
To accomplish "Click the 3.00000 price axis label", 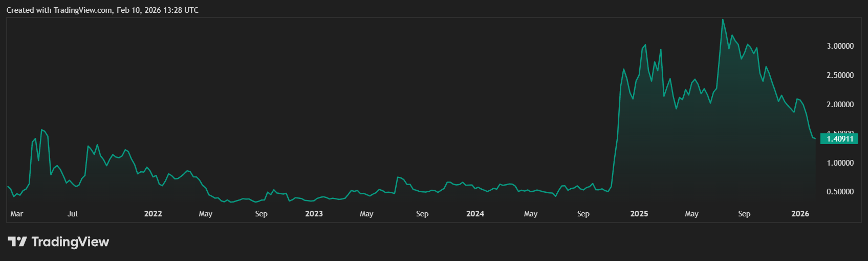I will pos(840,46).
